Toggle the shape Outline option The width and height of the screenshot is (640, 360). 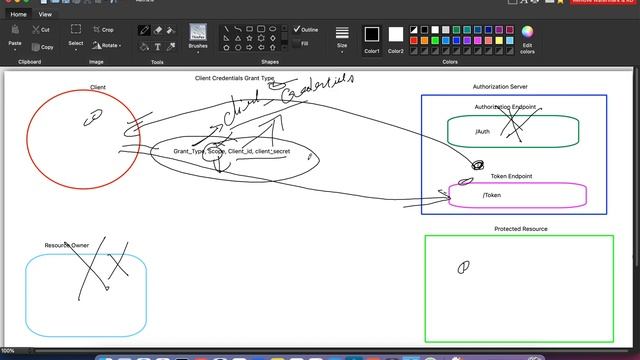click(306, 29)
